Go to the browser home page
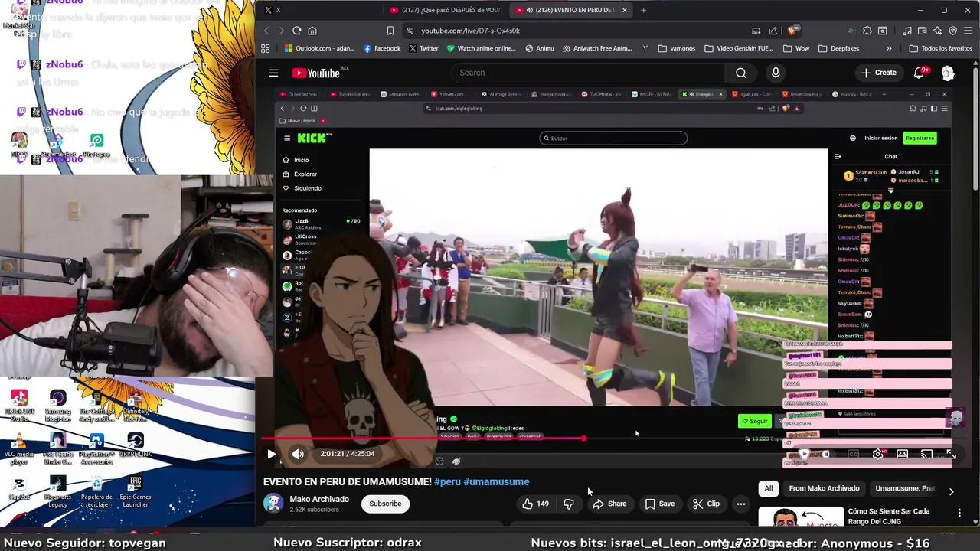 coord(312,31)
